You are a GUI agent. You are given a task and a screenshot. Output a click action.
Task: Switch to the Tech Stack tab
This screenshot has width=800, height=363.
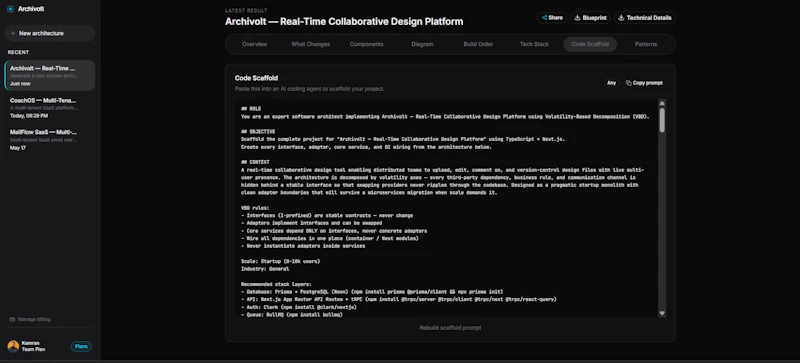coord(534,44)
